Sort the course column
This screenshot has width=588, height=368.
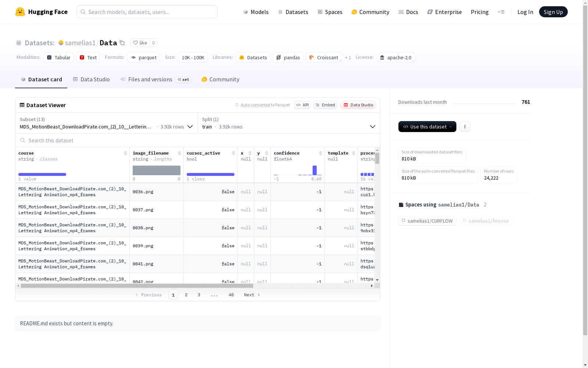125,153
